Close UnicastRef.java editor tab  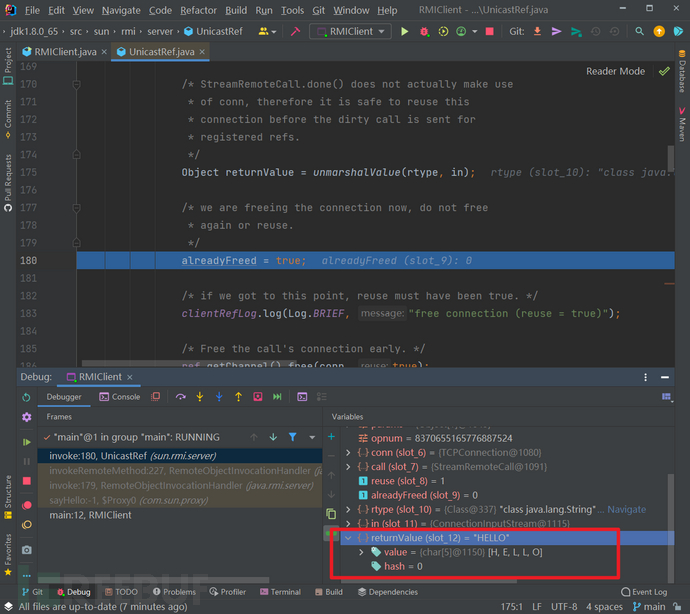point(202,51)
